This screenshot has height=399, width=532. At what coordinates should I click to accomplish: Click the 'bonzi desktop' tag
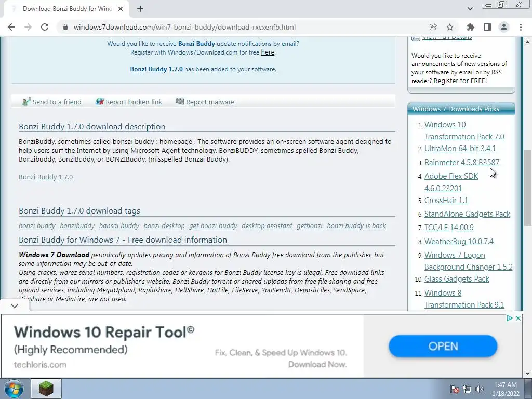(x=164, y=225)
